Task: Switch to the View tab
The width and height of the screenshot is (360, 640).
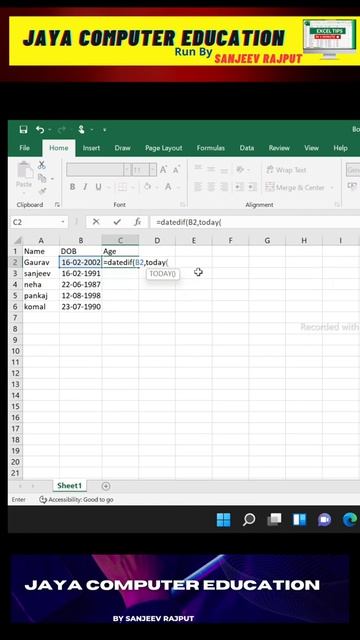Action: tap(311, 148)
